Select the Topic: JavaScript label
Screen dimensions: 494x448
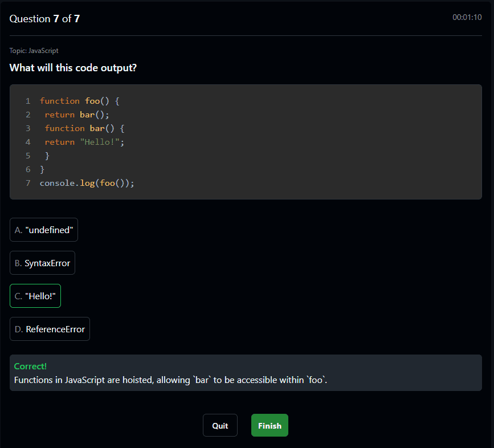[x=35, y=50]
